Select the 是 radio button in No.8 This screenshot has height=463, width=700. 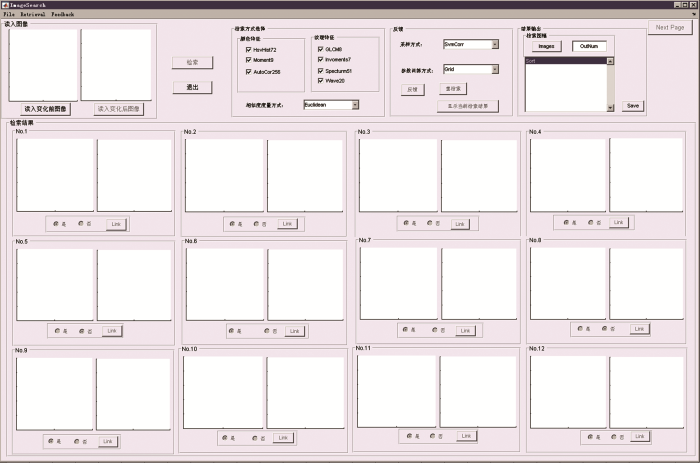(x=580, y=328)
